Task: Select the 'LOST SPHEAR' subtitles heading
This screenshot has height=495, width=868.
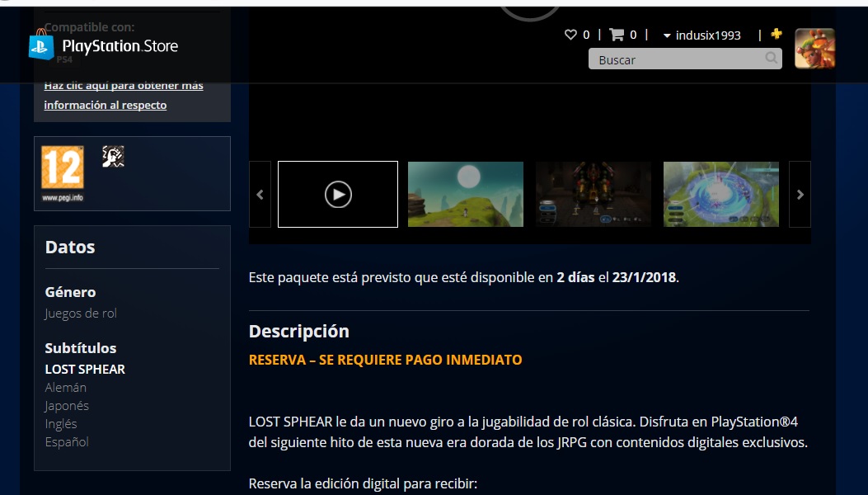Action: 85,369
